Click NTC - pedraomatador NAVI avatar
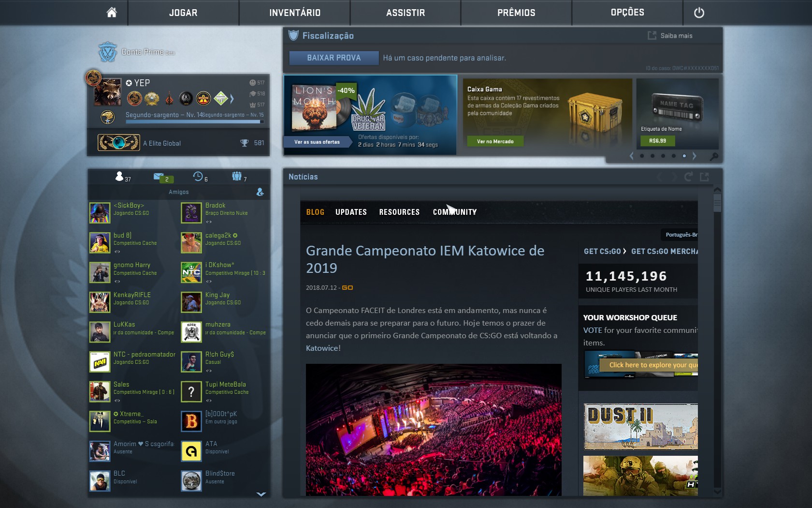 (100, 362)
